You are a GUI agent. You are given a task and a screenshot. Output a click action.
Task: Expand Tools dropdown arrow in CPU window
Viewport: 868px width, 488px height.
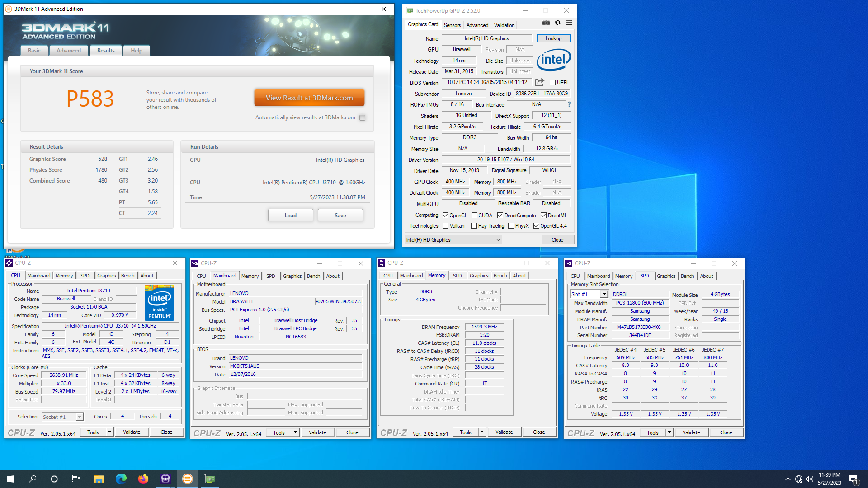[x=109, y=432]
